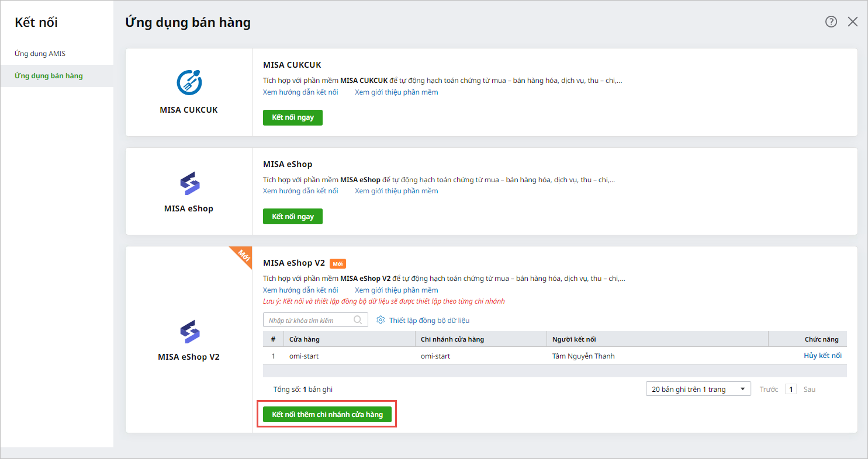Close the Kết nối dialog with X
Viewport: 868px width, 459px height.
coord(853,22)
